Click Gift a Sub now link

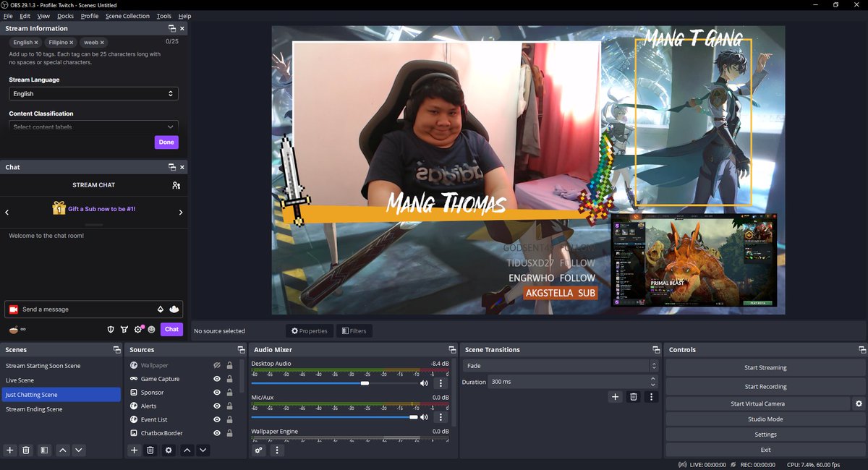point(102,209)
